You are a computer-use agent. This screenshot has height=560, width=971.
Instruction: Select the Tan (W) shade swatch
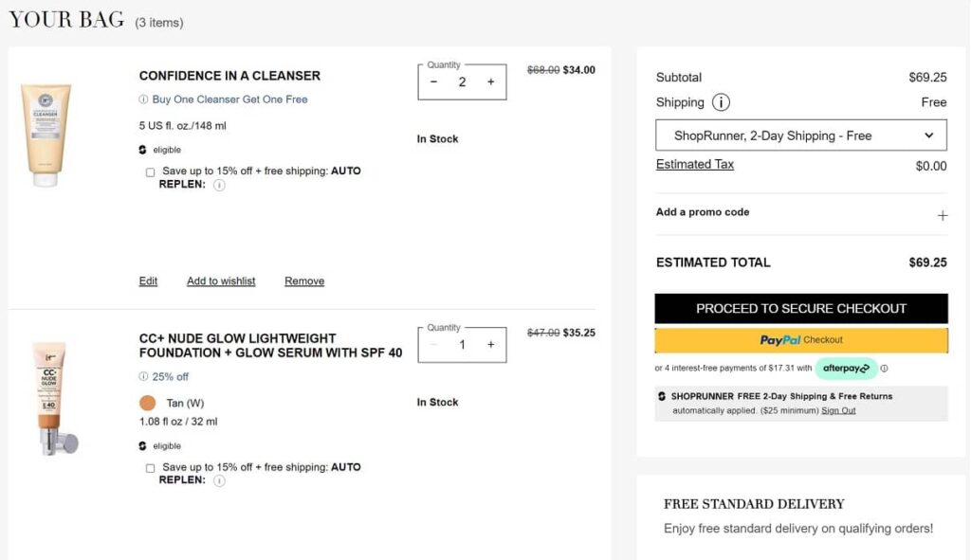147,403
